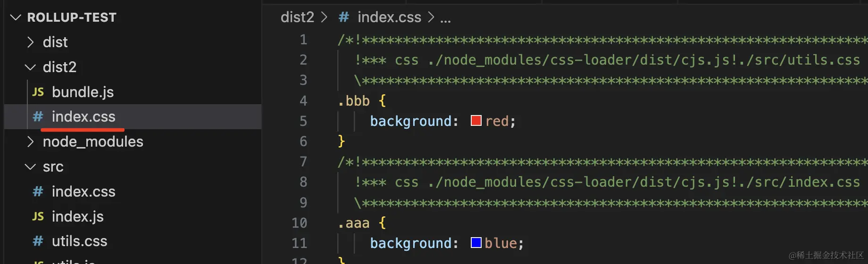This screenshot has width=868, height=264.
Task: Open the blue color swatch picker
Action: point(476,243)
